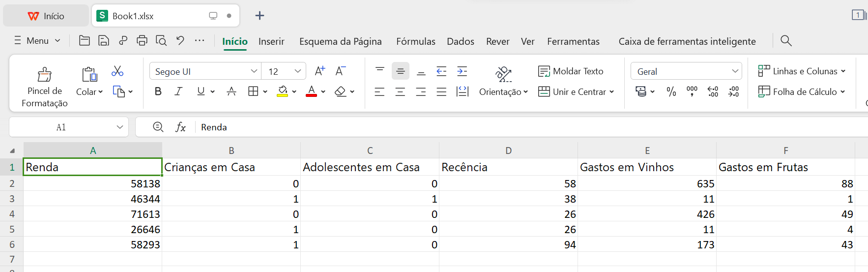Apply red font color

(311, 91)
